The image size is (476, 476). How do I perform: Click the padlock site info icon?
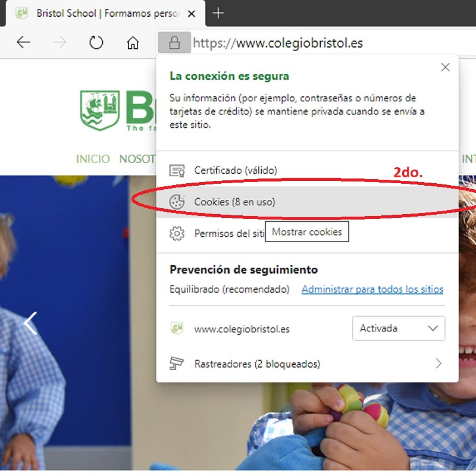174,42
